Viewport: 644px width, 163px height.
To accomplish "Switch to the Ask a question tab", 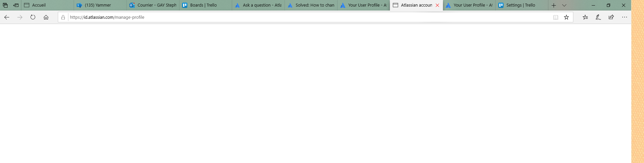I will 258,5.
